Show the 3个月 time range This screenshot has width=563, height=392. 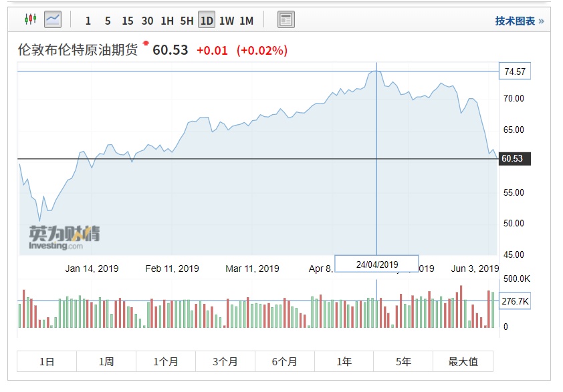click(225, 361)
